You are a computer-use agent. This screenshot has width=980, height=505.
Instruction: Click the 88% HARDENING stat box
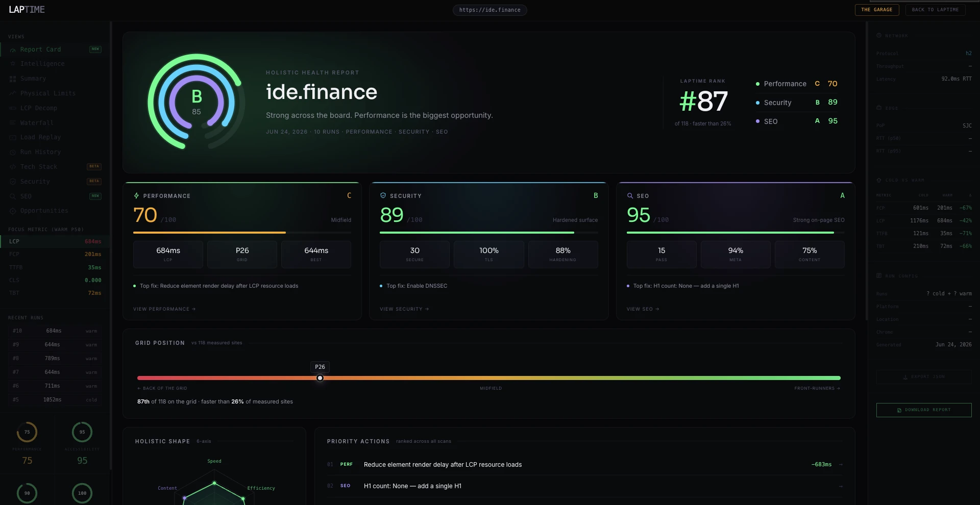[563, 255]
